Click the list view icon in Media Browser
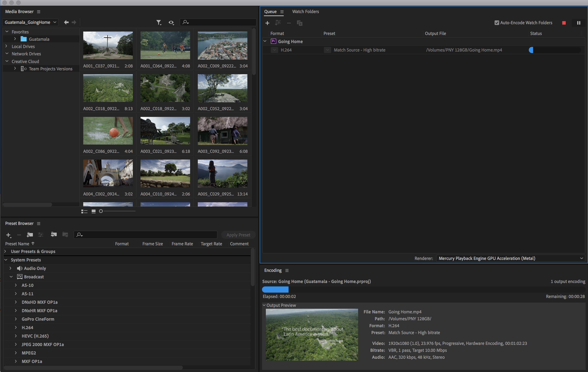The height and width of the screenshot is (372, 588). pyautogui.click(x=84, y=211)
